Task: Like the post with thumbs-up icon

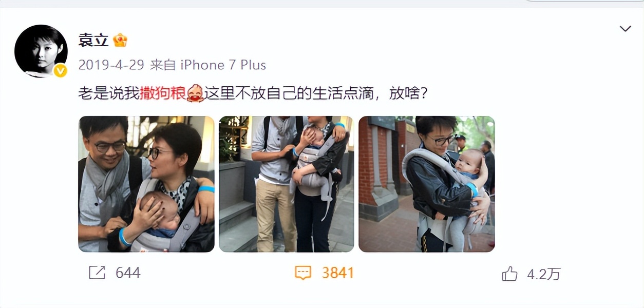Action: (509, 274)
